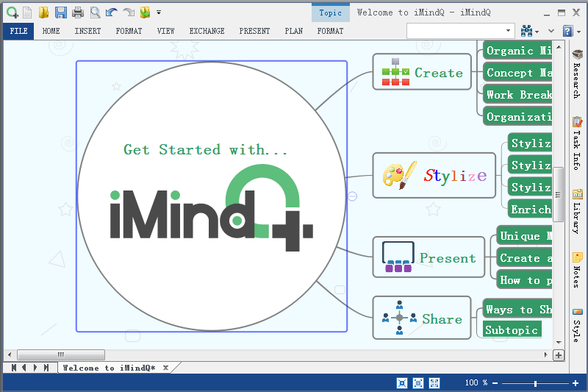The image size is (588, 392).
Task: Open the Style side panel
Action: point(578,325)
